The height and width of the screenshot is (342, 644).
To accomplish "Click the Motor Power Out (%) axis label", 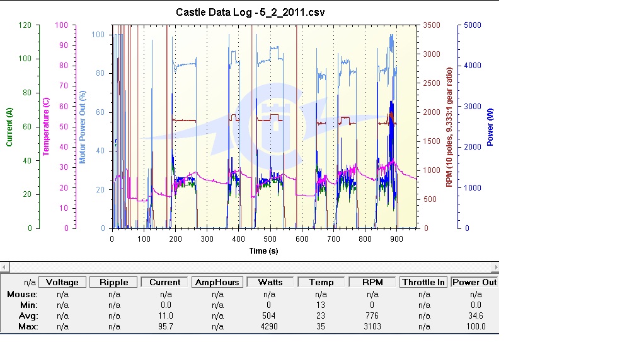I will tap(83, 127).
